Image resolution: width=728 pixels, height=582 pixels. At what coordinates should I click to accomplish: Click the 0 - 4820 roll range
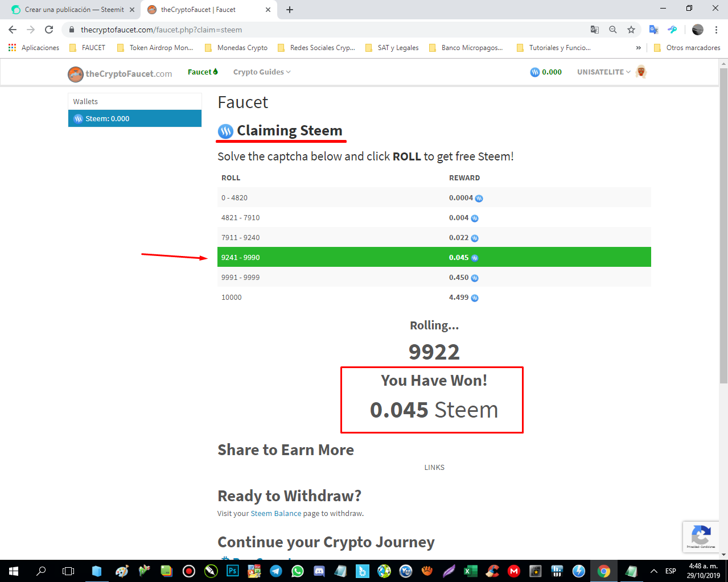235,197
